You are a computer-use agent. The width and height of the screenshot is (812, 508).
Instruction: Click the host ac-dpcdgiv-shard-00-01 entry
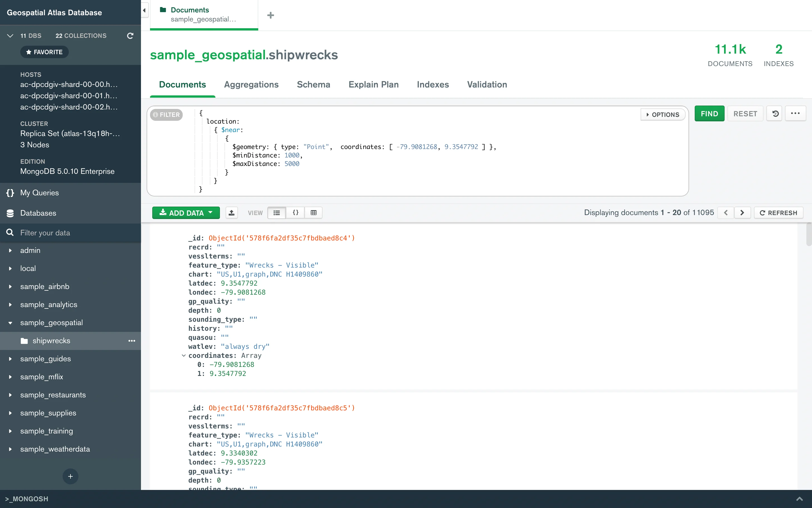[x=69, y=96]
